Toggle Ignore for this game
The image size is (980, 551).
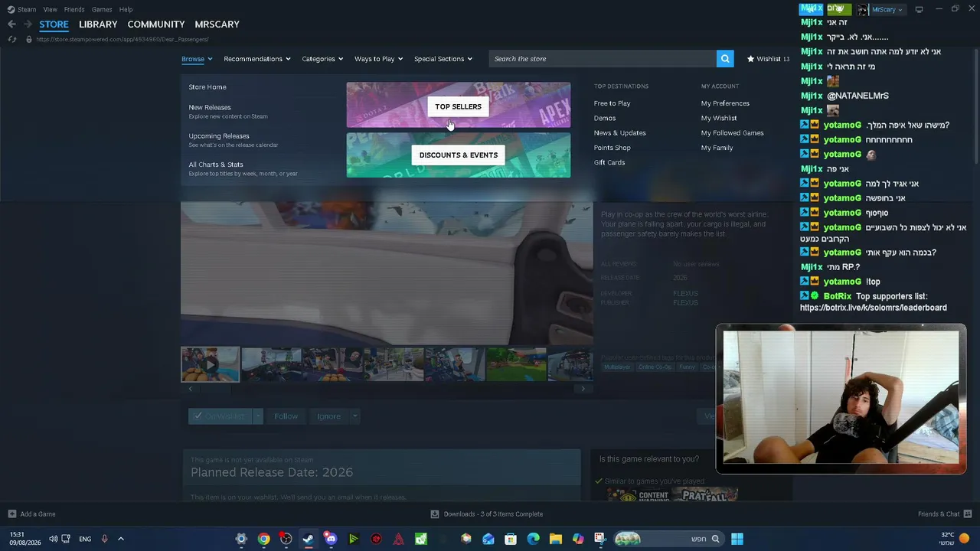(x=328, y=416)
